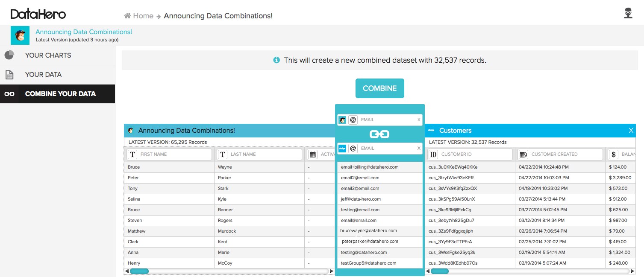This screenshot has height=277, width=644.
Task: Click the @ icon in lower Email join field
Action: click(x=353, y=149)
